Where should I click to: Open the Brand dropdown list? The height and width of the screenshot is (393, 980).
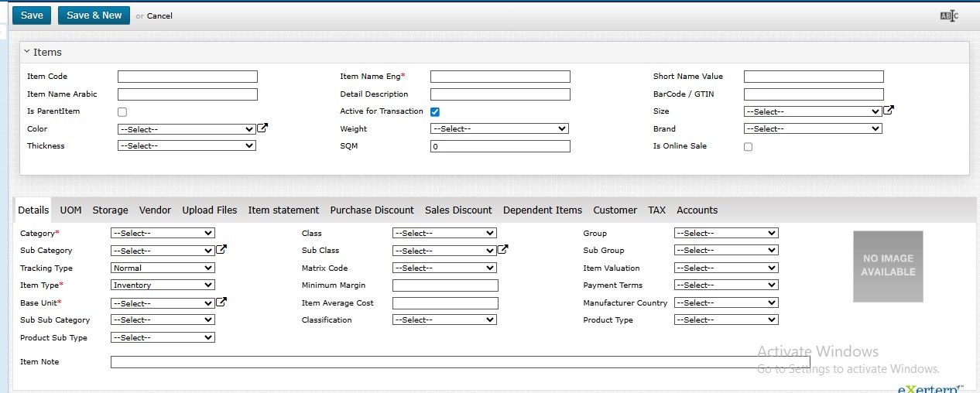(813, 129)
